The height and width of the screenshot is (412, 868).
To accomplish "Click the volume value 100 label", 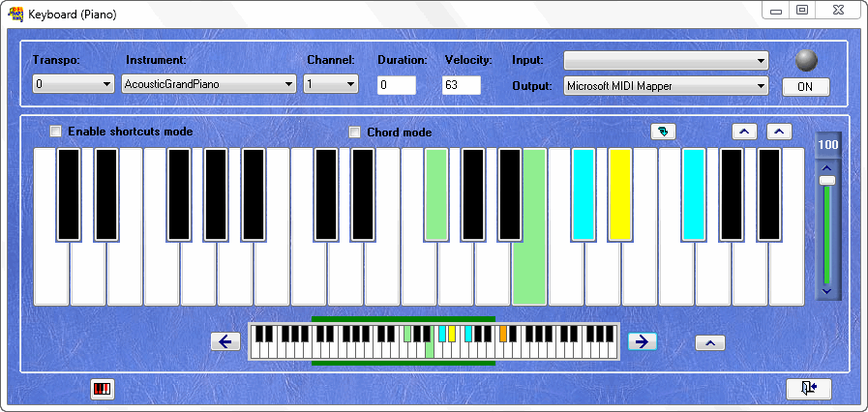I will tap(828, 145).
